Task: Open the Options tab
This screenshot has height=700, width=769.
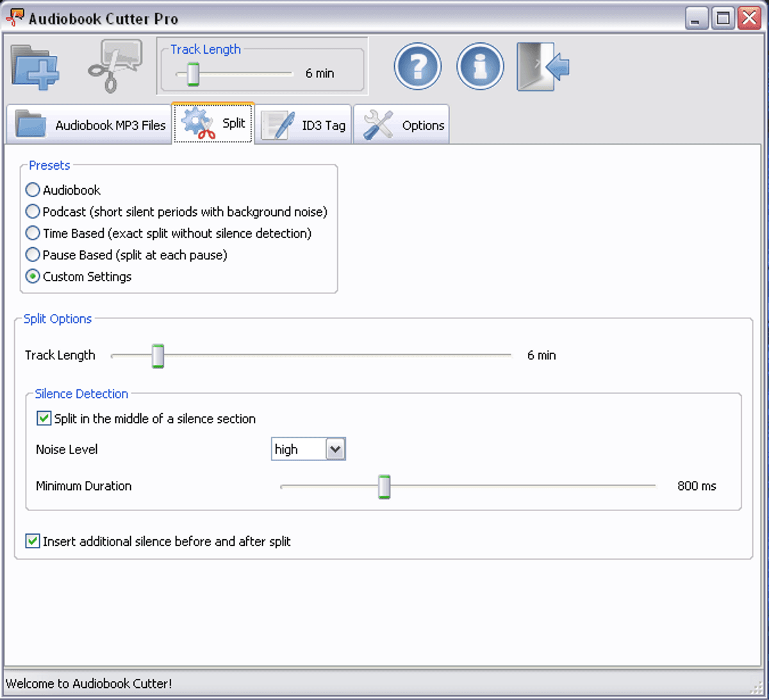Action: click(x=402, y=125)
